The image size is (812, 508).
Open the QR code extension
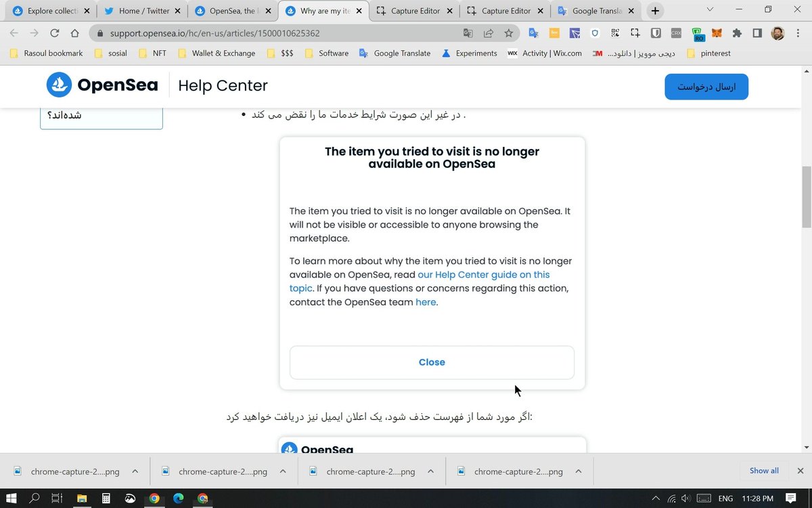pyautogui.click(x=615, y=33)
